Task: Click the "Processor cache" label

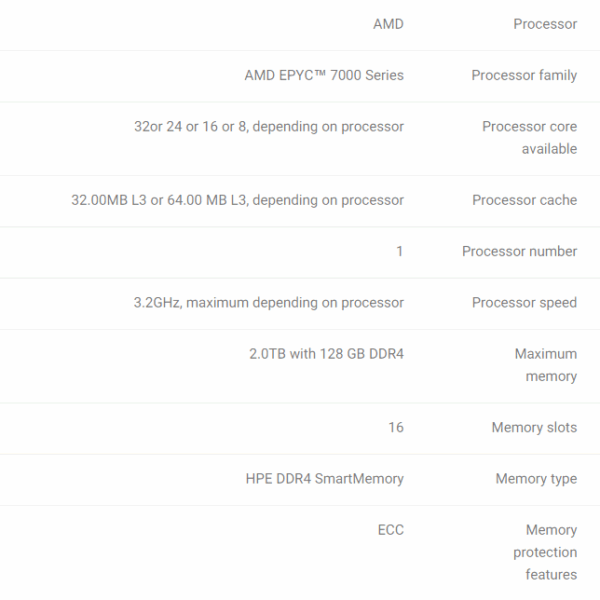Action: tap(524, 200)
